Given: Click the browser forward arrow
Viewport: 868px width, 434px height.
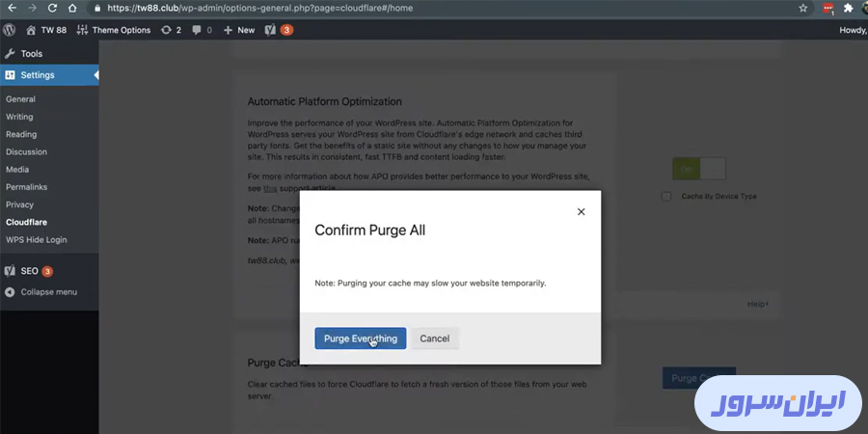Looking at the screenshot, I should [x=32, y=9].
